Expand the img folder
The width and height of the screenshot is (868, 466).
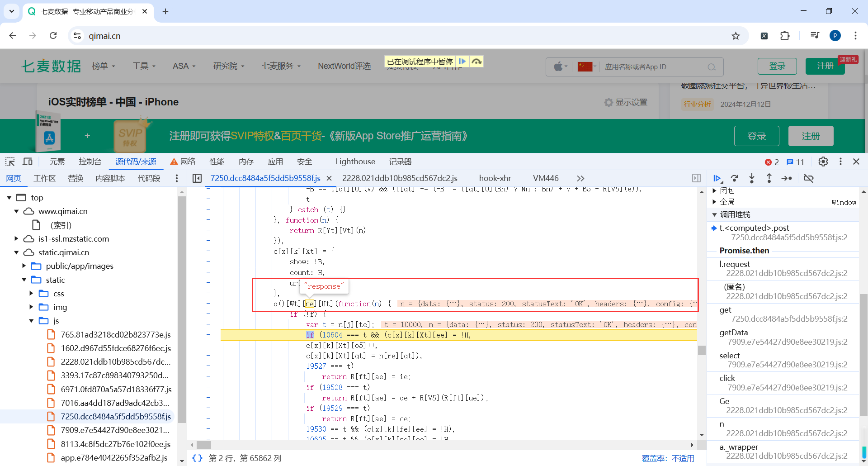click(32, 307)
